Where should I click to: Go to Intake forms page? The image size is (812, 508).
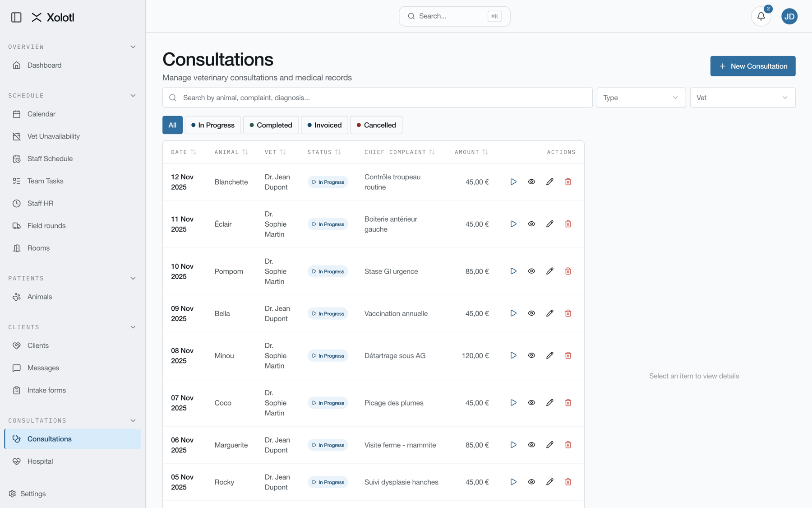73,390
